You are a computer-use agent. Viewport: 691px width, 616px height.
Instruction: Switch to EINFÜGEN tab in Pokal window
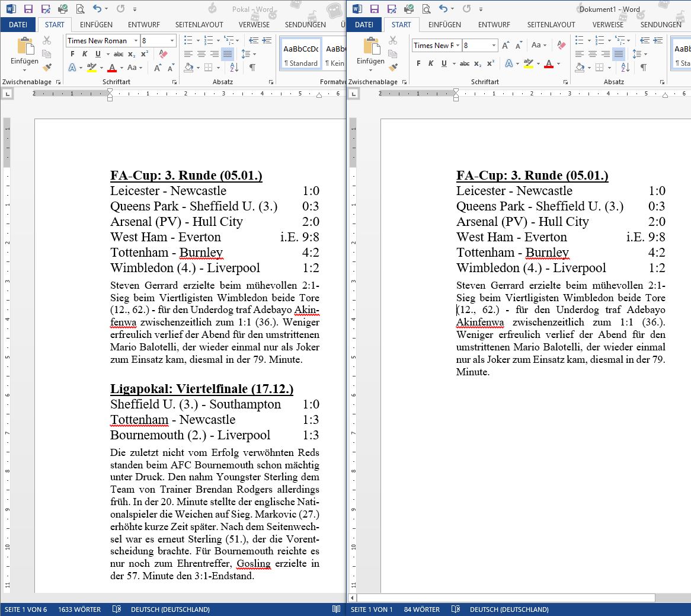96,25
